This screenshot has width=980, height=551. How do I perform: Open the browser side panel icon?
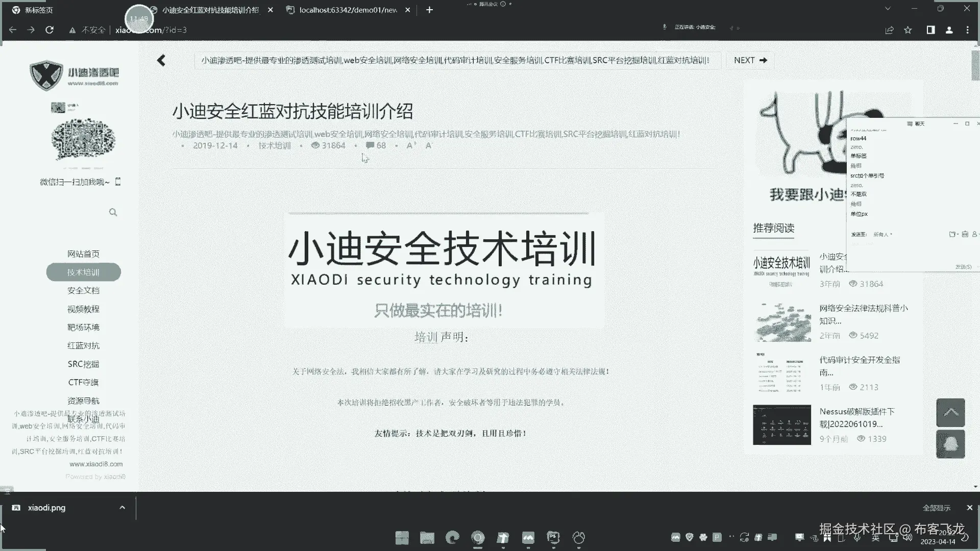pos(930,30)
